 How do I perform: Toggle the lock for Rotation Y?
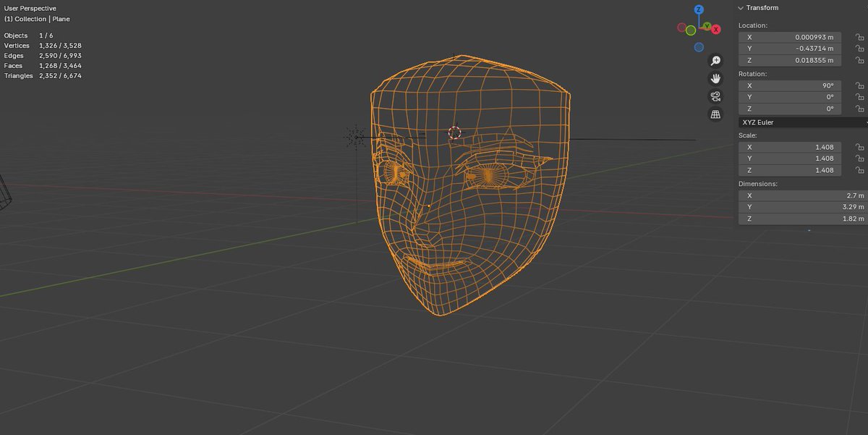coord(859,97)
